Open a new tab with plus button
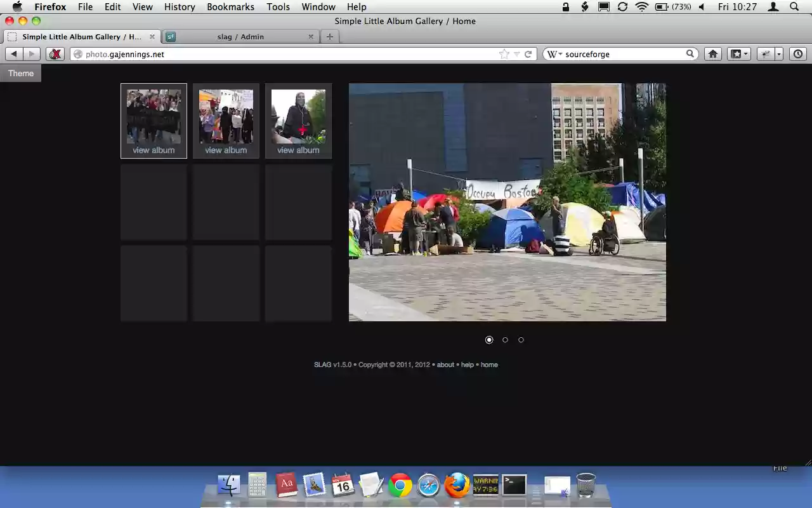 click(x=329, y=37)
